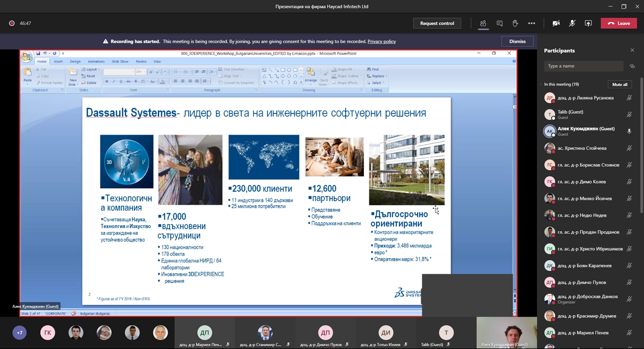Open Slide Show tab in shared PowerPoint
The image size is (644, 349).
click(120, 61)
